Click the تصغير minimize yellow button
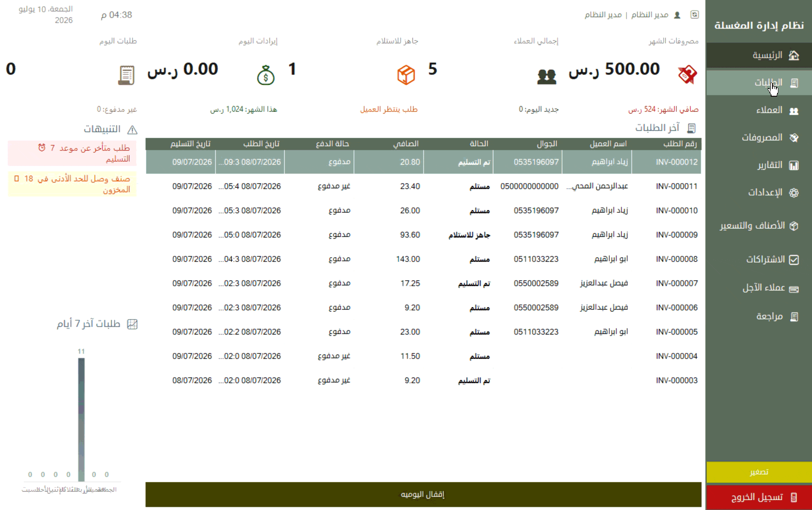This screenshot has width=812, height=510. click(759, 472)
